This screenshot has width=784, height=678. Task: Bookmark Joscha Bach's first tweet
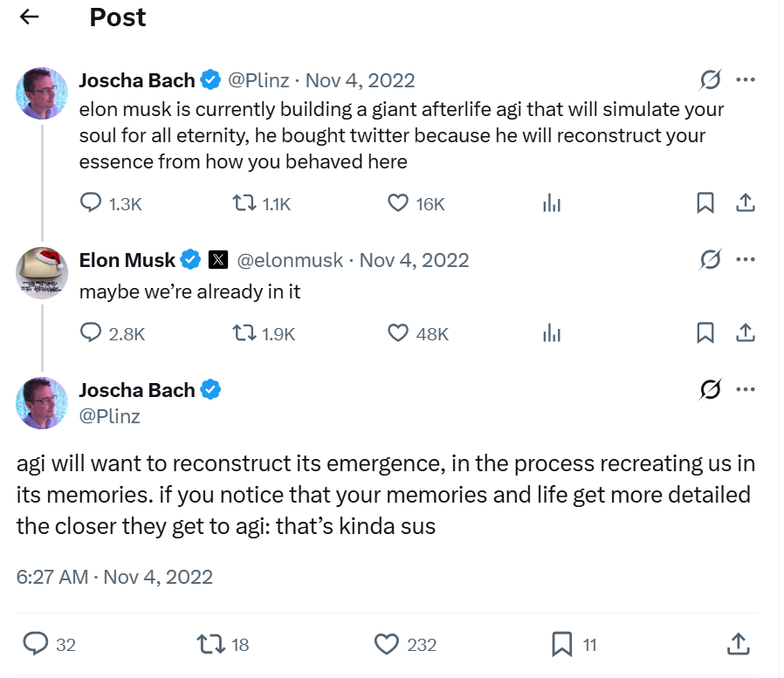tap(705, 203)
